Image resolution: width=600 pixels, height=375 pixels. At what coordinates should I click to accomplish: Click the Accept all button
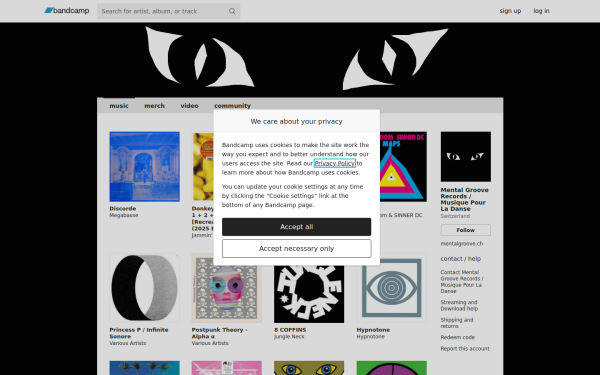click(297, 227)
